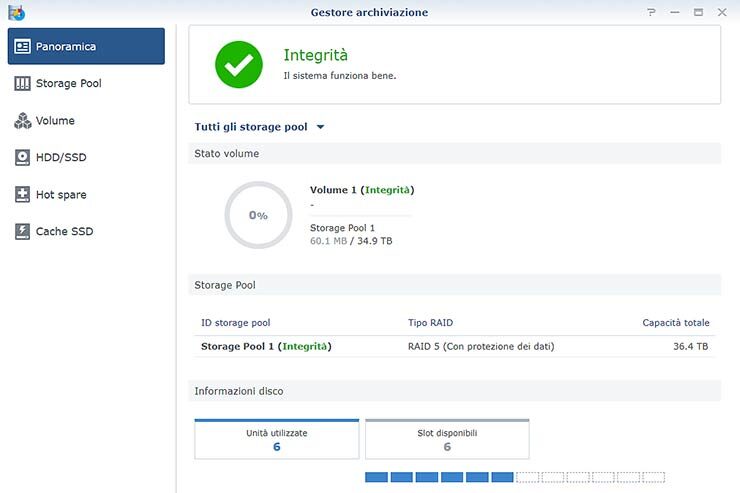The height and width of the screenshot is (493, 740).
Task: Click the Volume 1 name link
Action: pos(334,190)
